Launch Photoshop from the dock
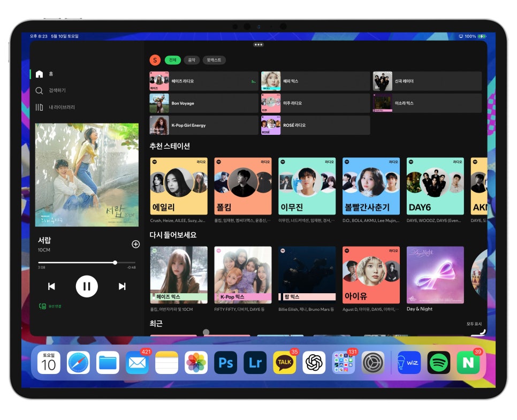 tap(225, 363)
